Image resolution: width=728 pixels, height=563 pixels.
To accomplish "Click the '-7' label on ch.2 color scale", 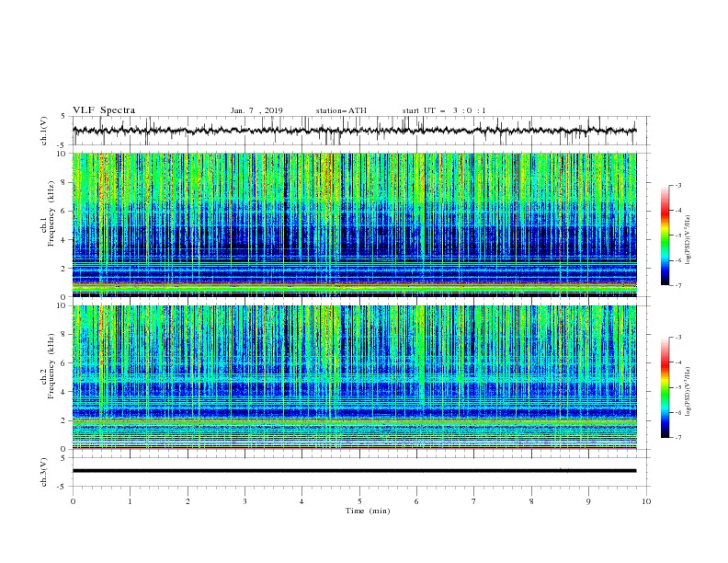I will pyautogui.click(x=677, y=438).
